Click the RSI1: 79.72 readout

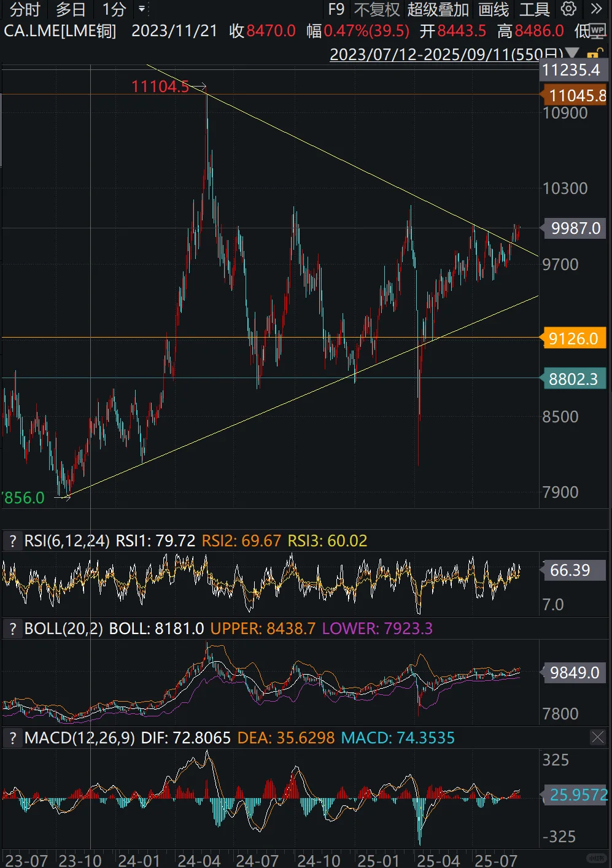155,541
